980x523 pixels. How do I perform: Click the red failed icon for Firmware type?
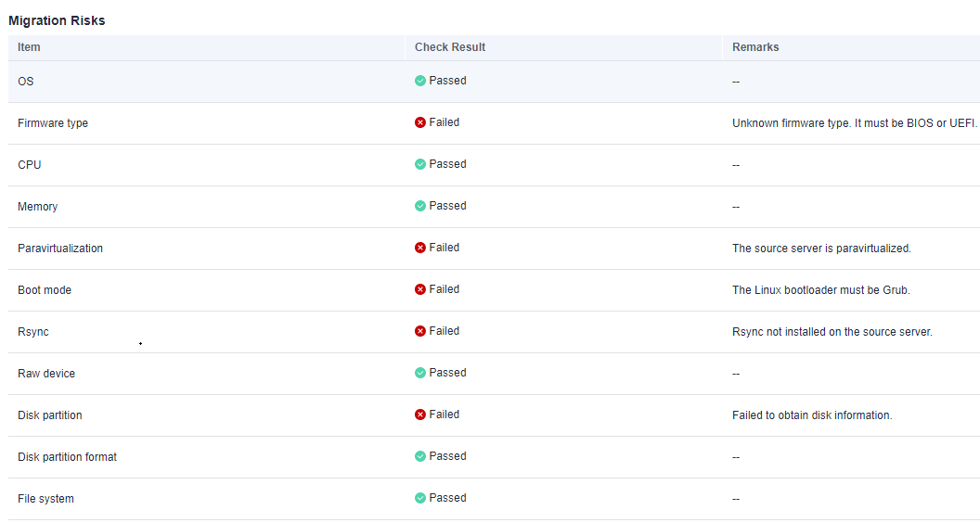click(420, 122)
